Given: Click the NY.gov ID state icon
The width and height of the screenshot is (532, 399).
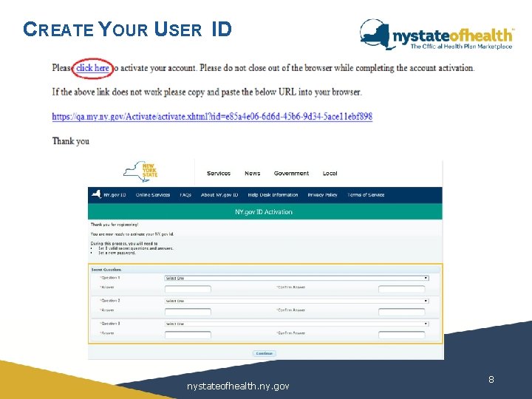Looking at the screenshot, I should coord(96,194).
